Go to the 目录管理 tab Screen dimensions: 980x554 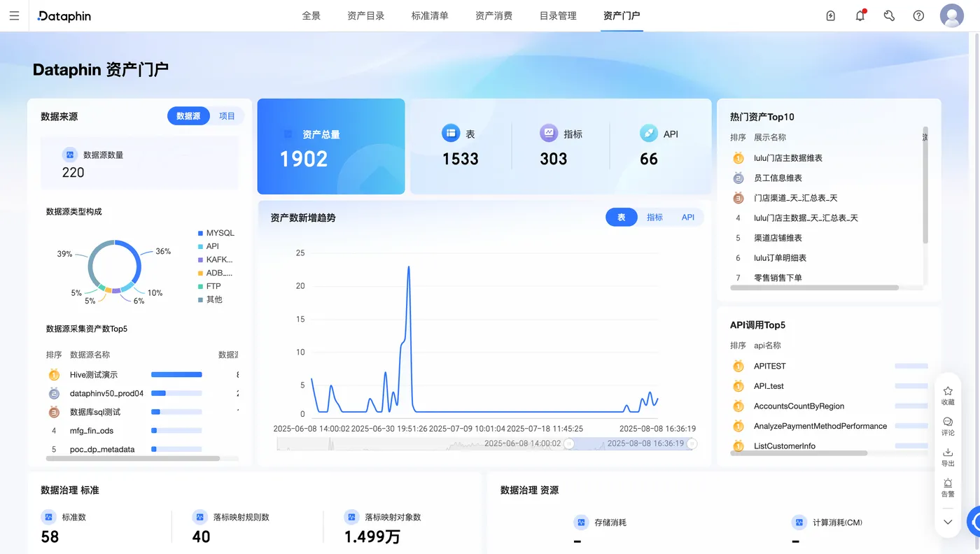click(x=558, y=15)
